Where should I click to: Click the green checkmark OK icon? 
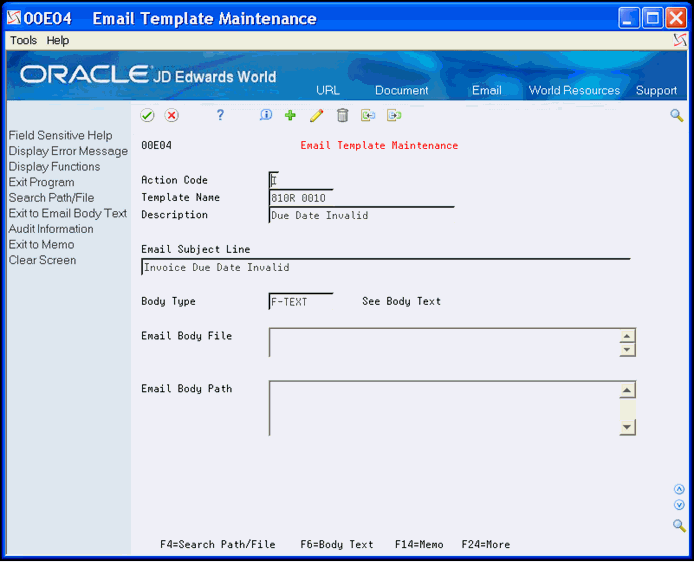point(147,115)
